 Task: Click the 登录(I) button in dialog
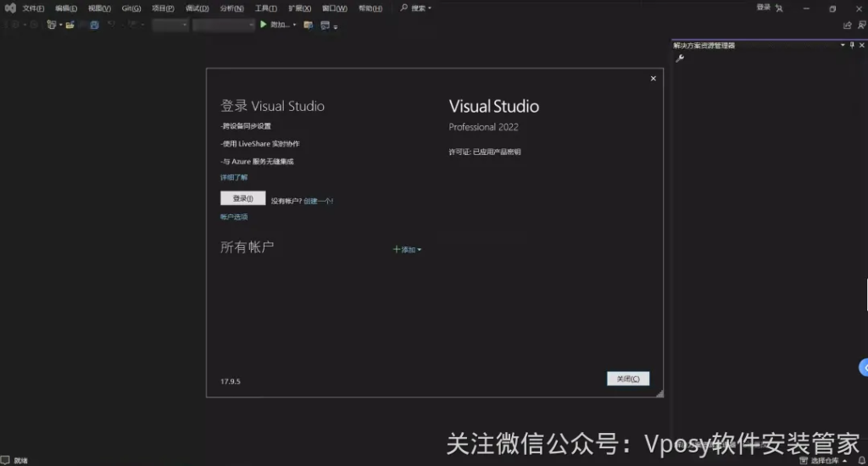pyautogui.click(x=243, y=198)
